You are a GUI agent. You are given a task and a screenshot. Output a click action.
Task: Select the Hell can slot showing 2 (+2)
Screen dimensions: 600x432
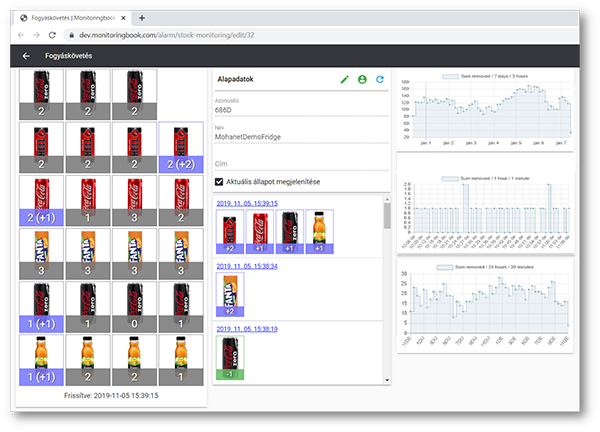pos(181,147)
